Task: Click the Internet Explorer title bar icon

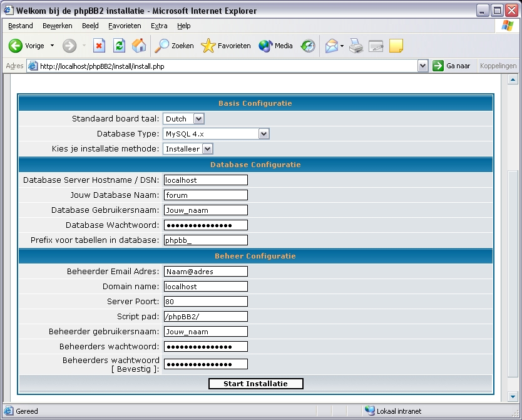Action: [x=9, y=11]
